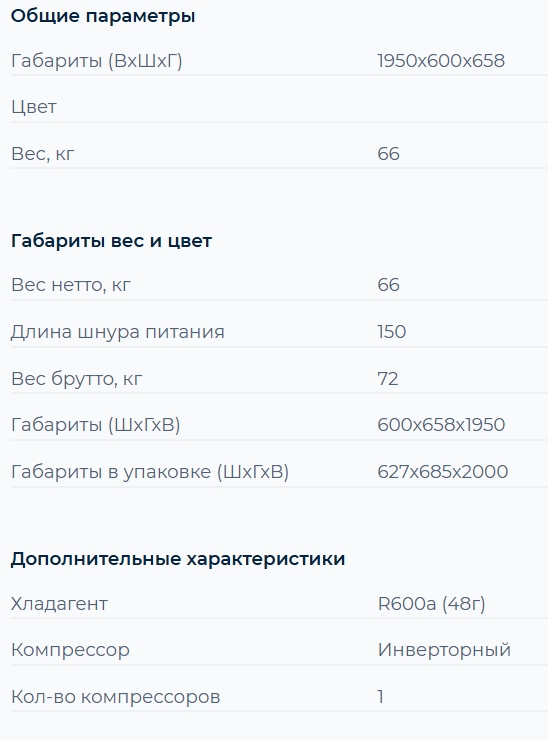Click the 'Вес, кг' label
548x740 pixels.
click(42, 154)
